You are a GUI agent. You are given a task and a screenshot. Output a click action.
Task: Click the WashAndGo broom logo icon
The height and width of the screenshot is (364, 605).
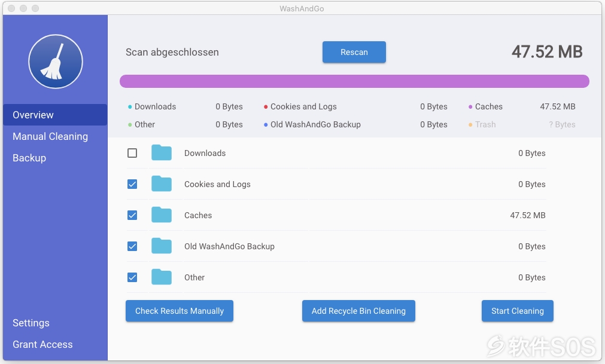pyautogui.click(x=56, y=62)
